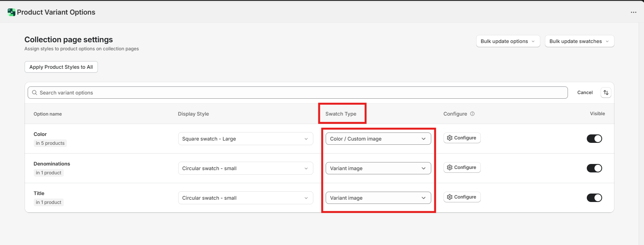This screenshot has height=245, width=644.
Task: Open Color's Square swatch - Large dropdown
Action: 245,139
